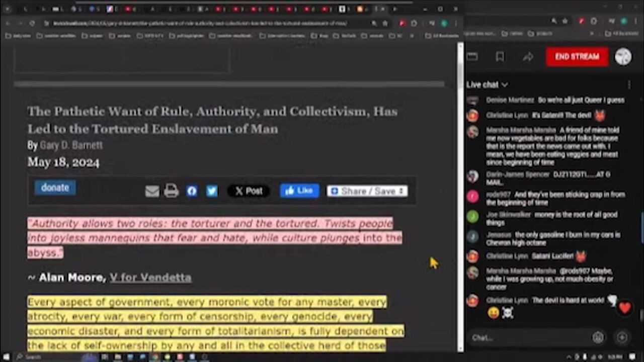Click the bookmark icon in stream header
The width and height of the screenshot is (644, 362).
[x=500, y=57]
